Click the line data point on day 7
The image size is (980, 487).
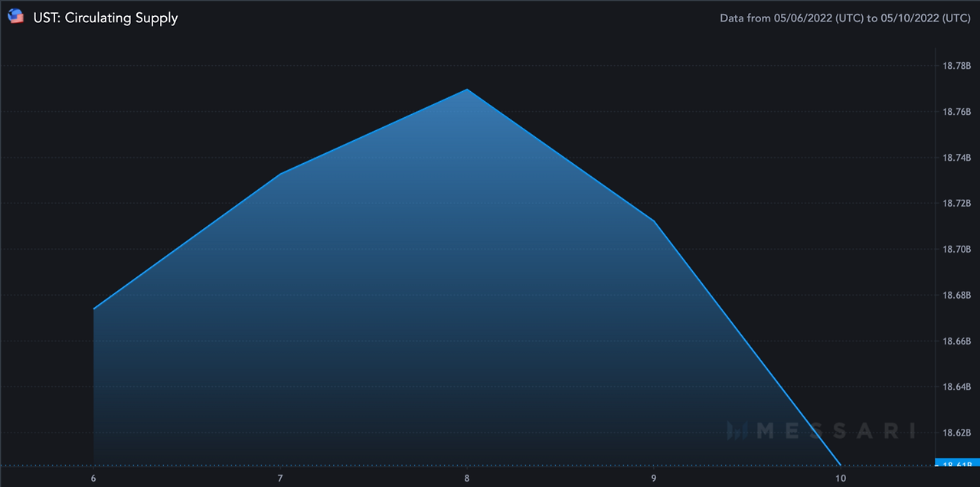(280, 174)
